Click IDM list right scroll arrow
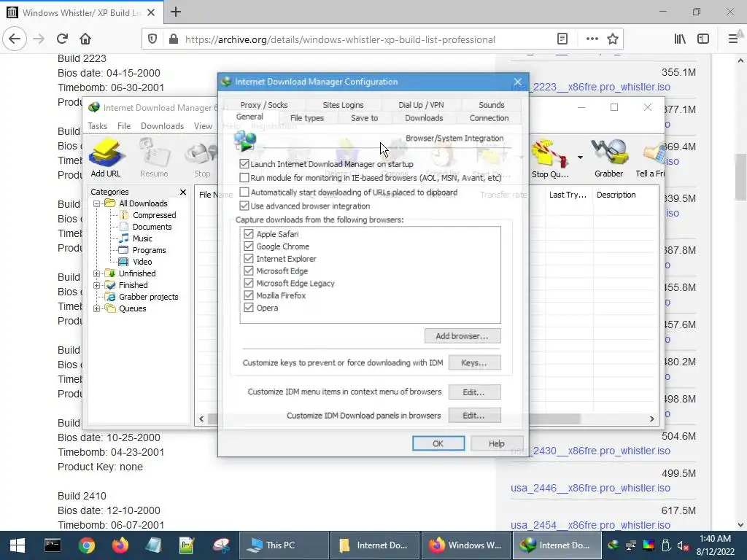Image resolution: width=747 pixels, height=560 pixels. pyautogui.click(x=651, y=419)
